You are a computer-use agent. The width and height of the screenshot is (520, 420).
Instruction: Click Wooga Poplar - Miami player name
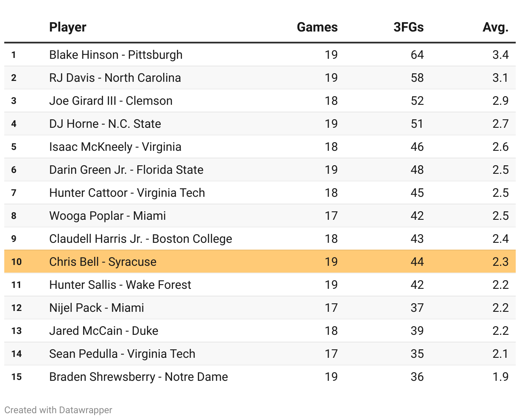107,216
